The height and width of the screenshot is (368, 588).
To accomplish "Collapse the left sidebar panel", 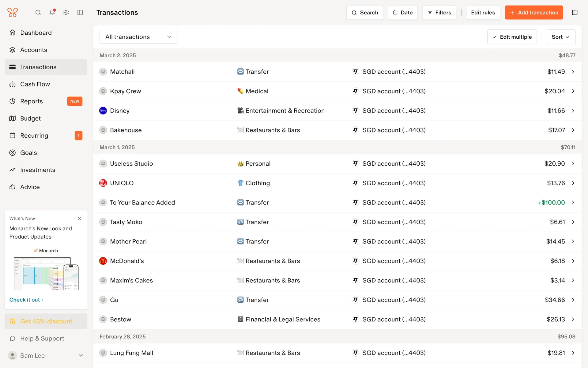I will pos(80,13).
